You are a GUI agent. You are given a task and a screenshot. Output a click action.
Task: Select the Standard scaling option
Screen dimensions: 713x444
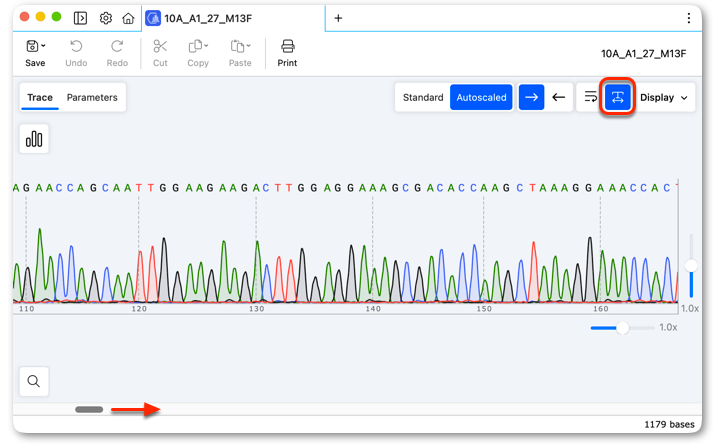tap(423, 97)
